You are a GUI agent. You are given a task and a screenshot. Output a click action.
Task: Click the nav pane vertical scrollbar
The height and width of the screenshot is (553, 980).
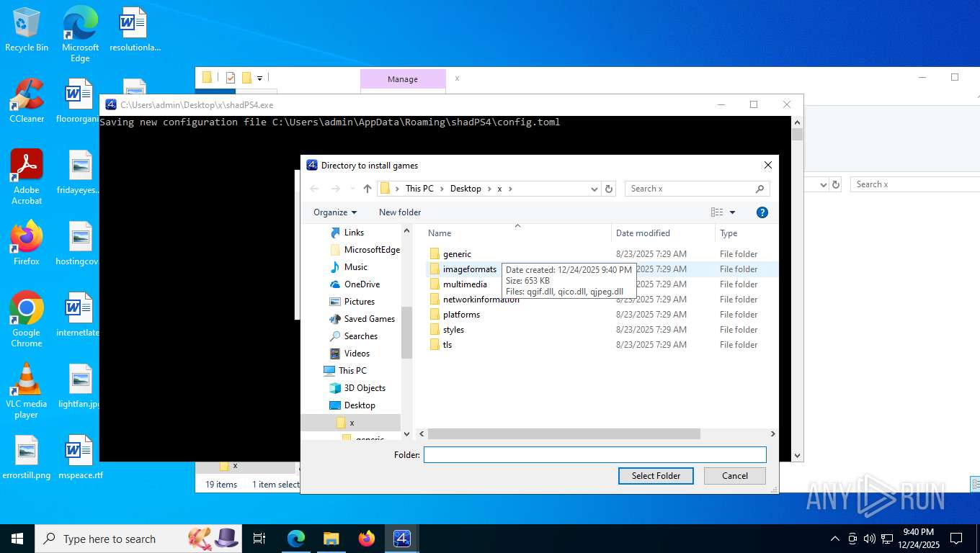[x=406, y=333]
